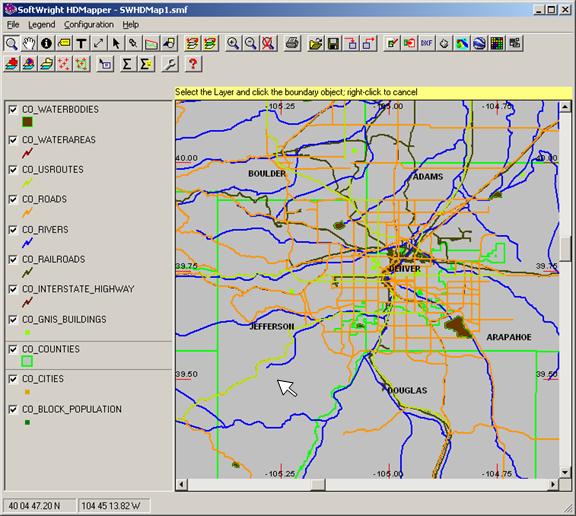Click the DENVER label on the map
The image size is (576, 516).
pyautogui.click(x=404, y=269)
